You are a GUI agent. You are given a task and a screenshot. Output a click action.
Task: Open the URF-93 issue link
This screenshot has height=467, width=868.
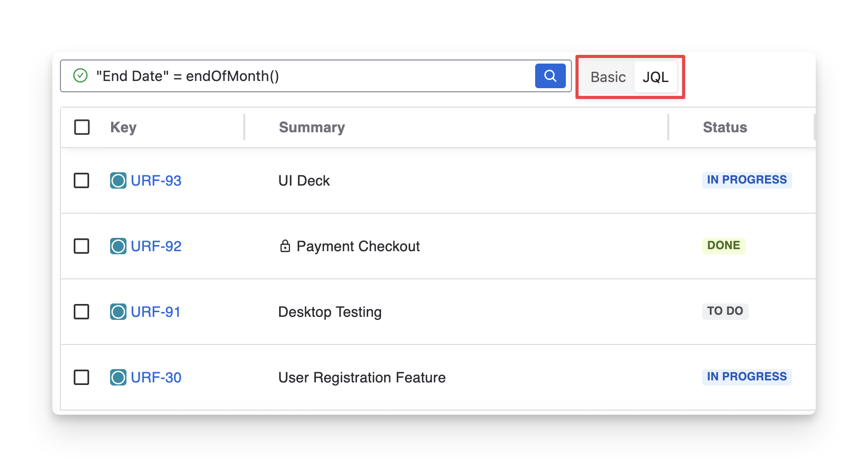click(x=156, y=180)
